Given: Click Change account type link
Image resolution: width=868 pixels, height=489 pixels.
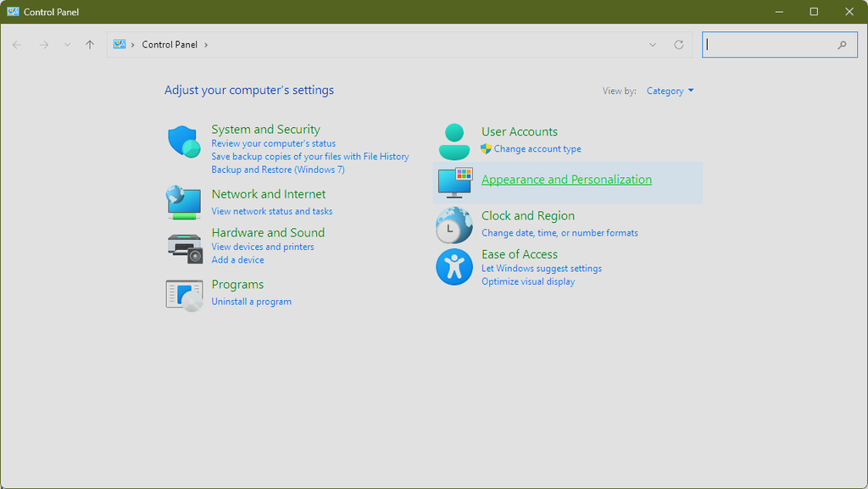Looking at the screenshot, I should click(537, 149).
